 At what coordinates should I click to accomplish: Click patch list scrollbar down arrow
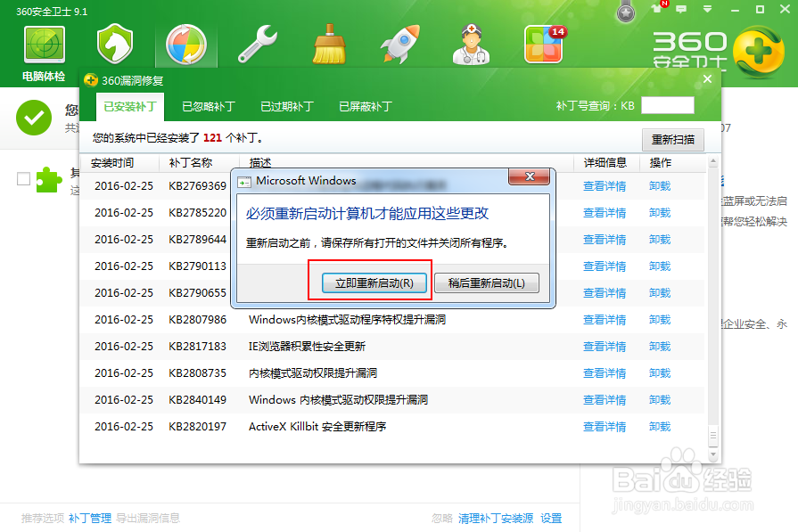713,454
